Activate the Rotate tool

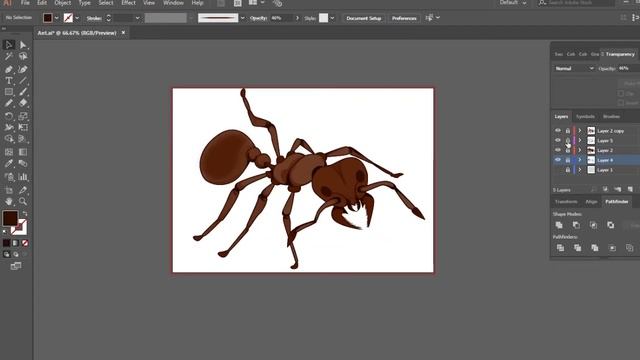pyautogui.click(x=9, y=116)
